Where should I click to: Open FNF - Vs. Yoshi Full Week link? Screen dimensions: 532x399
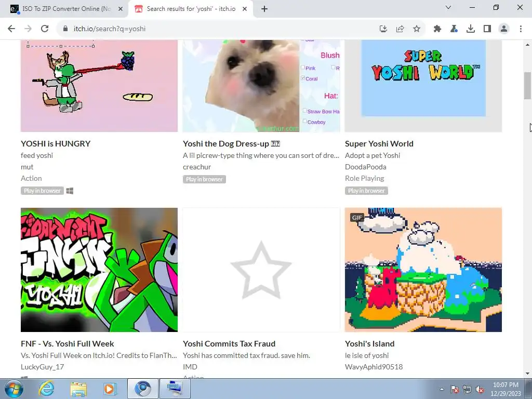pyautogui.click(x=67, y=344)
